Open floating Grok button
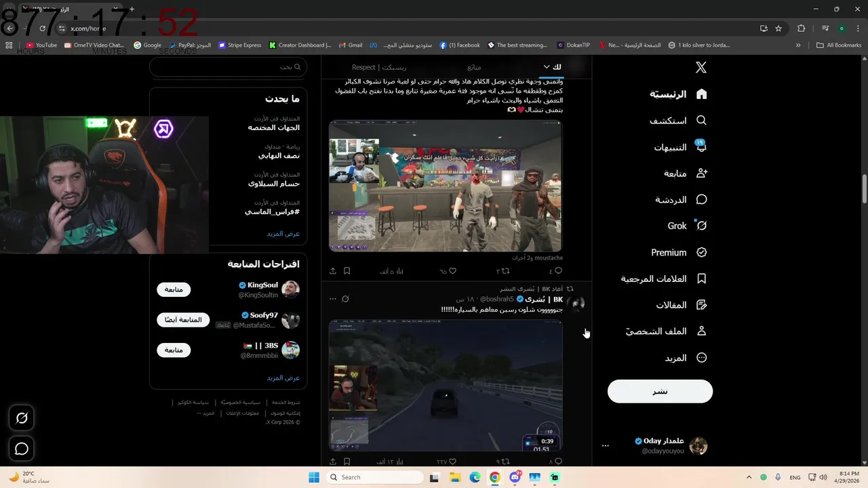The width and height of the screenshot is (868, 488). (x=22, y=418)
